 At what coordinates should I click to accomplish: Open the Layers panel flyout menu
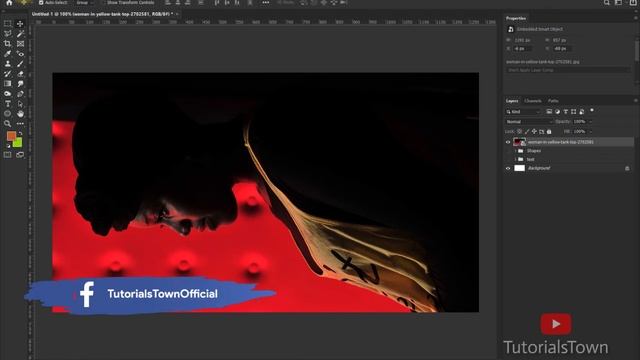636,100
